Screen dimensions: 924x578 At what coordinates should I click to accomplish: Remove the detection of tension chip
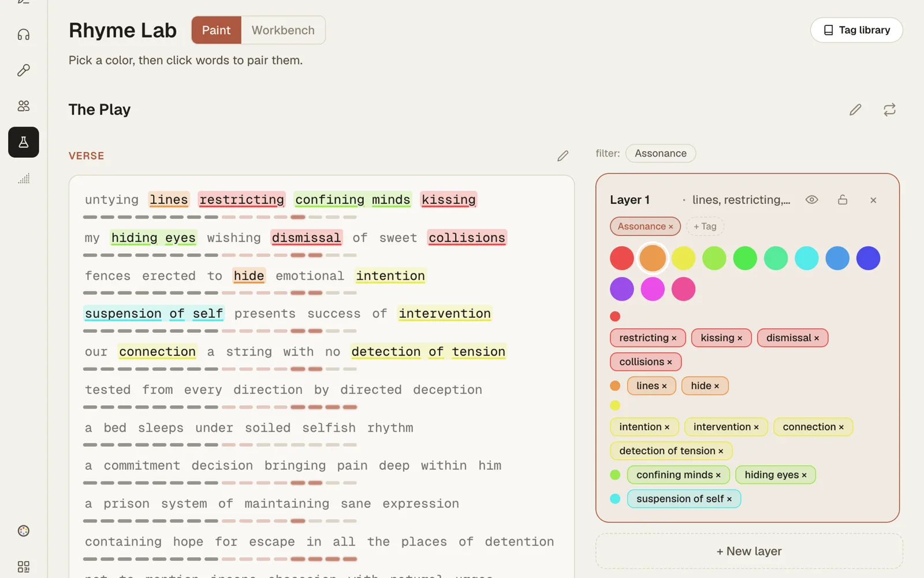[721, 451]
